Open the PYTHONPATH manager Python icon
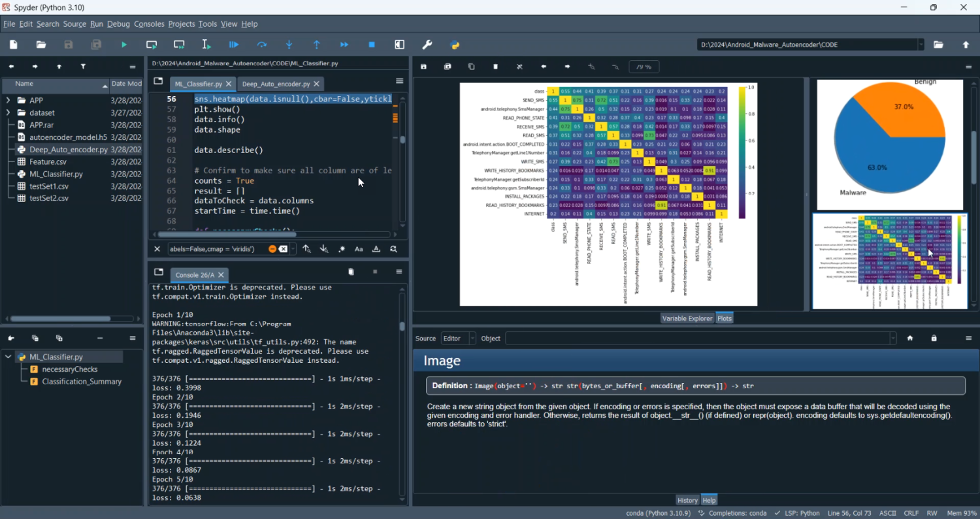Image resolution: width=980 pixels, height=519 pixels. (x=455, y=44)
